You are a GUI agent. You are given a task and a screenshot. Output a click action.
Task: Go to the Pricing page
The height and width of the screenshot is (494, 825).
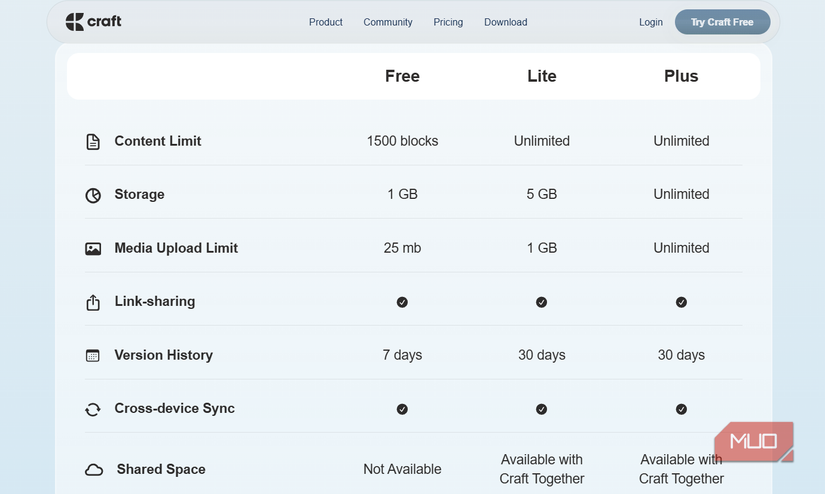[x=448, y=22]
